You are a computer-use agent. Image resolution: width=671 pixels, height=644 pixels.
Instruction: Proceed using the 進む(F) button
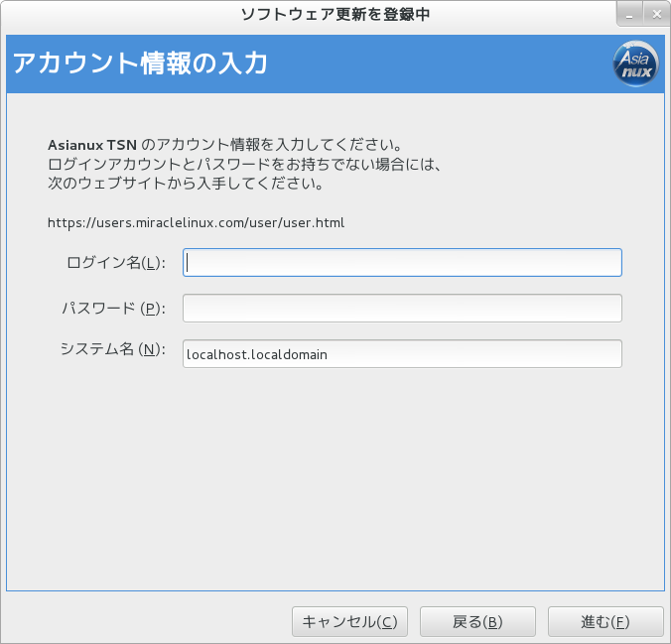(x=605, y=622)
